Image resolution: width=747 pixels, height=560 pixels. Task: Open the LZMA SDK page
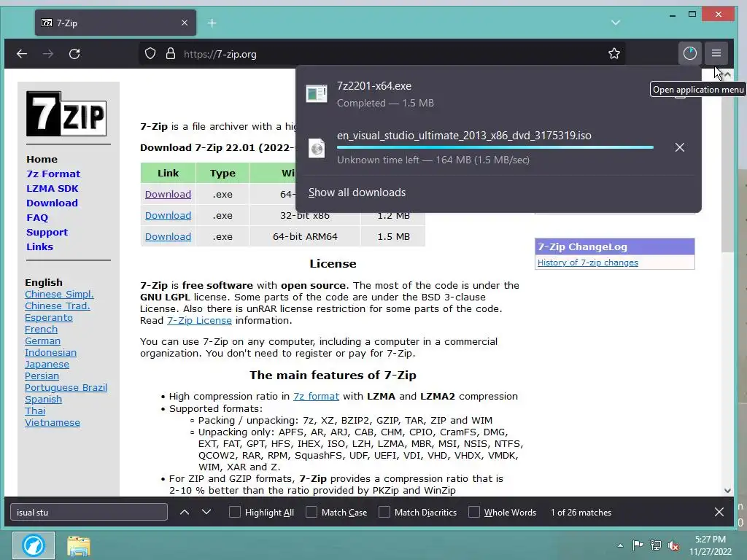pyautogui.click(x=53, y=189)
